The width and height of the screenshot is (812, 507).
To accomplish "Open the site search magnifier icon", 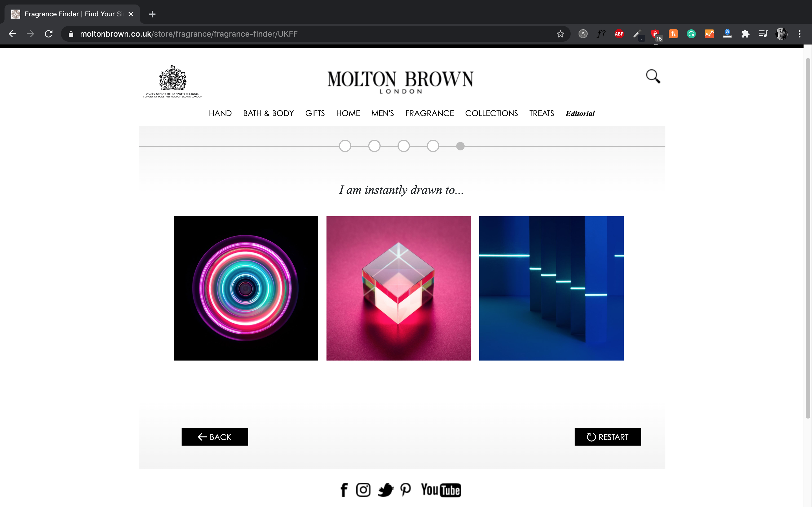I will 653,76.
